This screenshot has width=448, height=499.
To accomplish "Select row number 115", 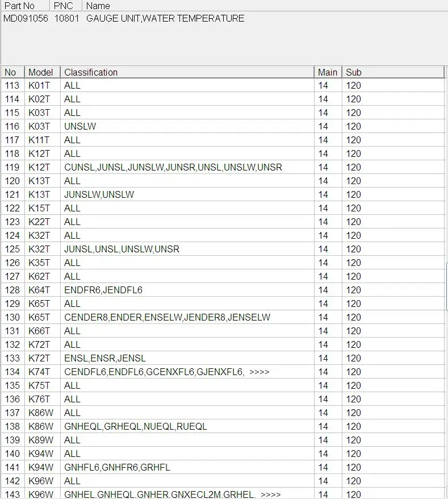I will (12, 113).
